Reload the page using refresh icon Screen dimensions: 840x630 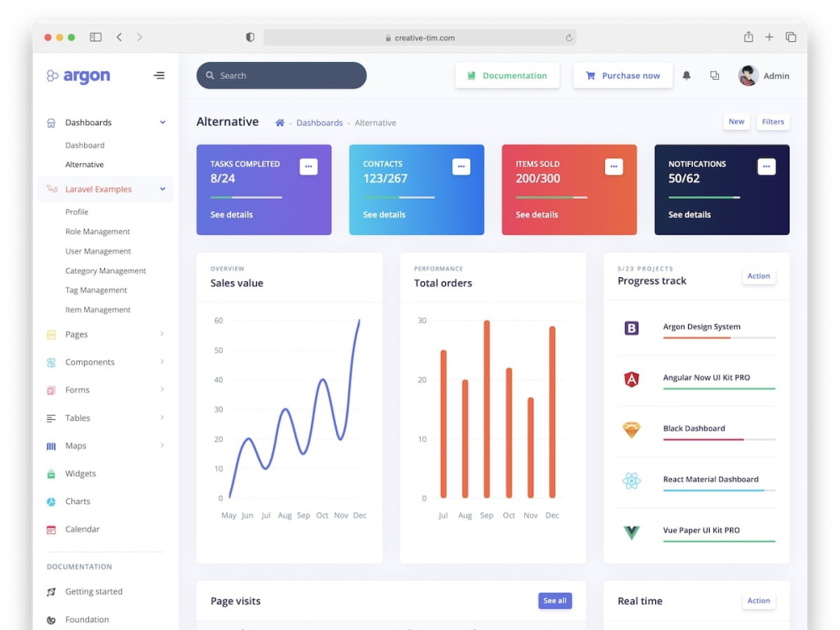pyautogui.click(x=569, y=38)
